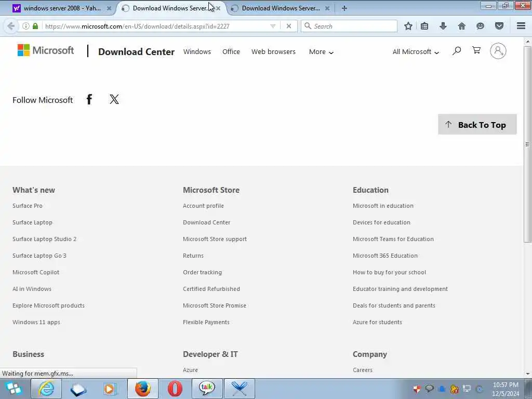Click the Firefox back arrow button
This screenshot has width=532, height=399.
coord(10,26)
